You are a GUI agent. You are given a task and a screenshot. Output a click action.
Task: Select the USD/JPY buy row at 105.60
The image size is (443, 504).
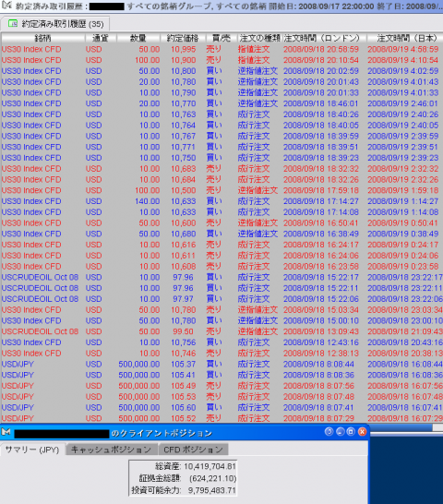pos(221,407)
